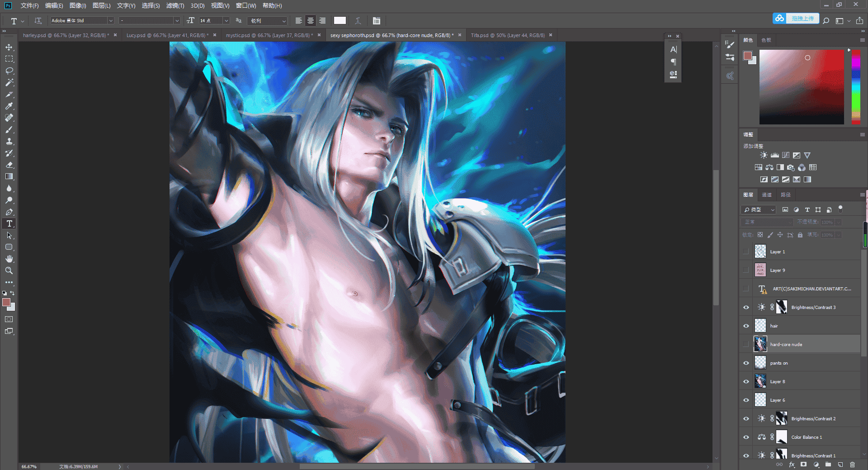The width and height of the screenshot is (868, 470).
Task: Select the Eraser tool
Action: [x=9, y=165]
